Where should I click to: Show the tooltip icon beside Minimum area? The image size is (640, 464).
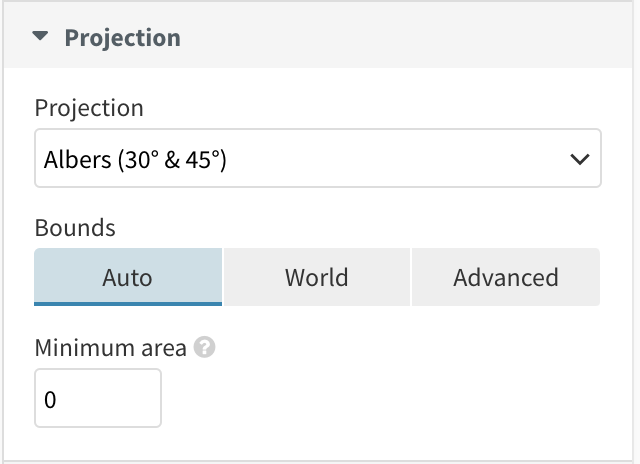point(204,347)
